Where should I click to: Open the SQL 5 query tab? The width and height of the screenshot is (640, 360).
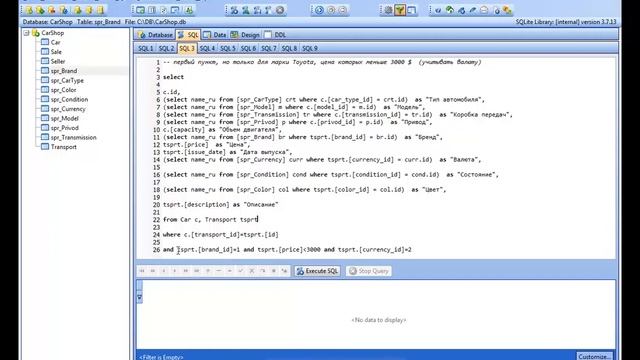[x=228, y=48]
